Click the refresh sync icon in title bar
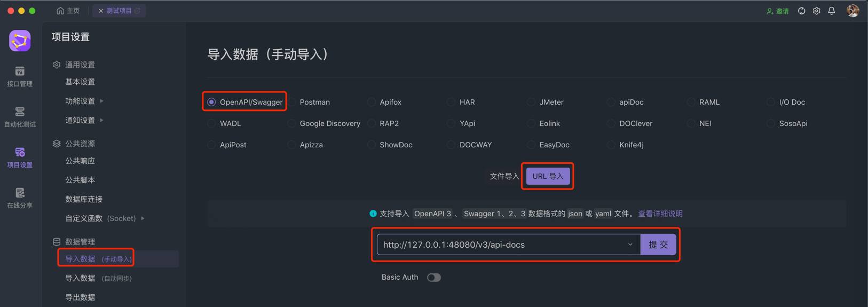The width and height of the screenshot is (868, 307). point(801,11)
